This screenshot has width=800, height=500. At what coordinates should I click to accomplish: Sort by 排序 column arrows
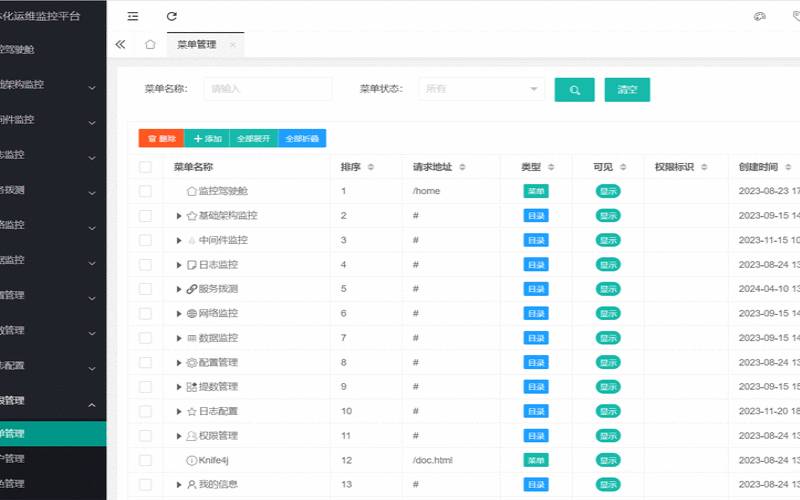[371, 167]
